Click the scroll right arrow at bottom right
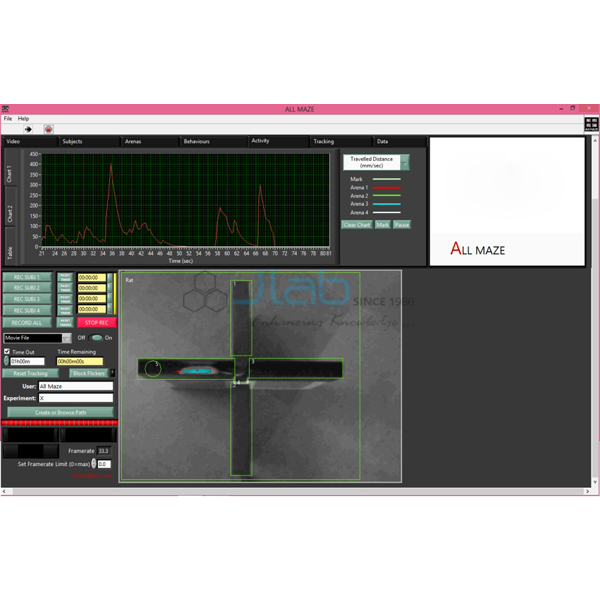This screenshot has width=600, height=600. tap(587, 491)
